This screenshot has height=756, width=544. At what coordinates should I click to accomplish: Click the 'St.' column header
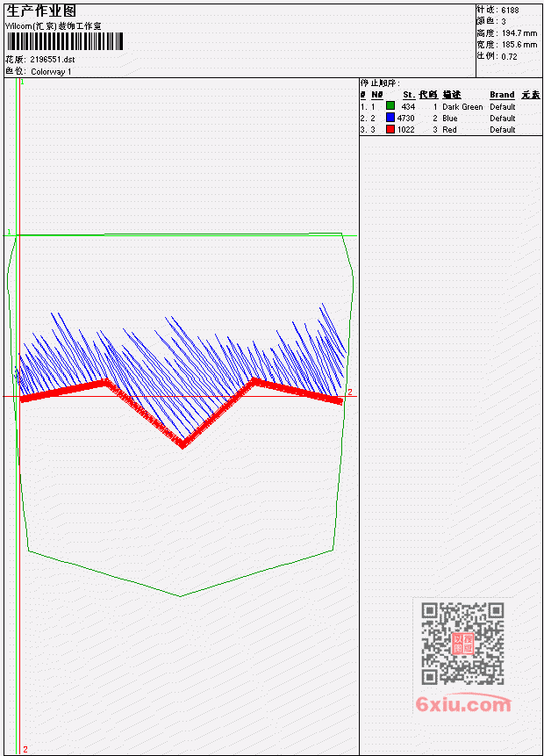pyautogui.click(x=409, y=95)
